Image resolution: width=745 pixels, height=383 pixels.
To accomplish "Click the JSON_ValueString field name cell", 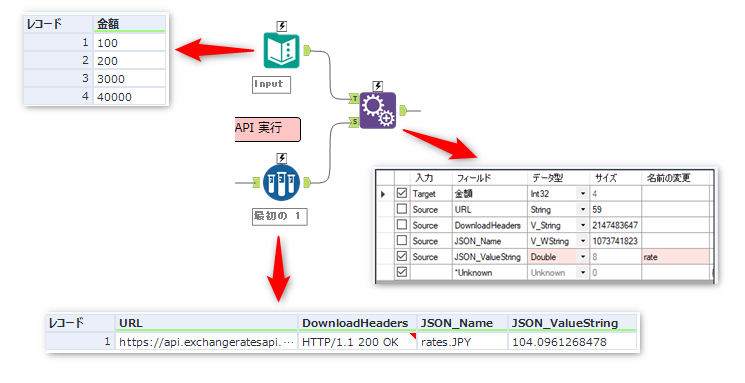I will [x=490, y=257].
